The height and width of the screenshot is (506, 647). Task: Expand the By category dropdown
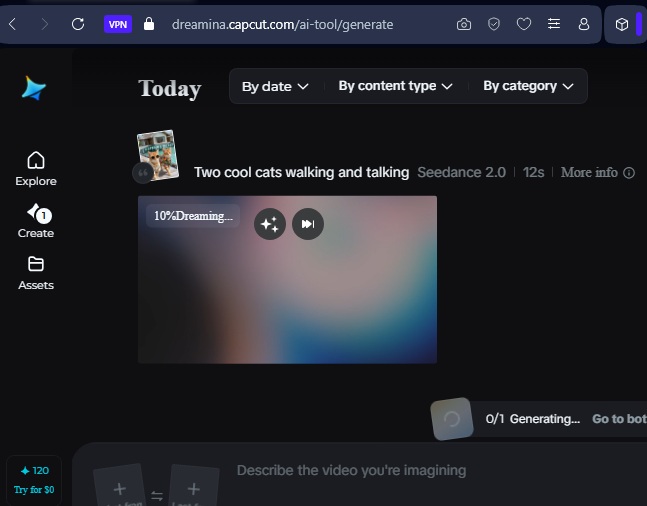click(528, 86)
